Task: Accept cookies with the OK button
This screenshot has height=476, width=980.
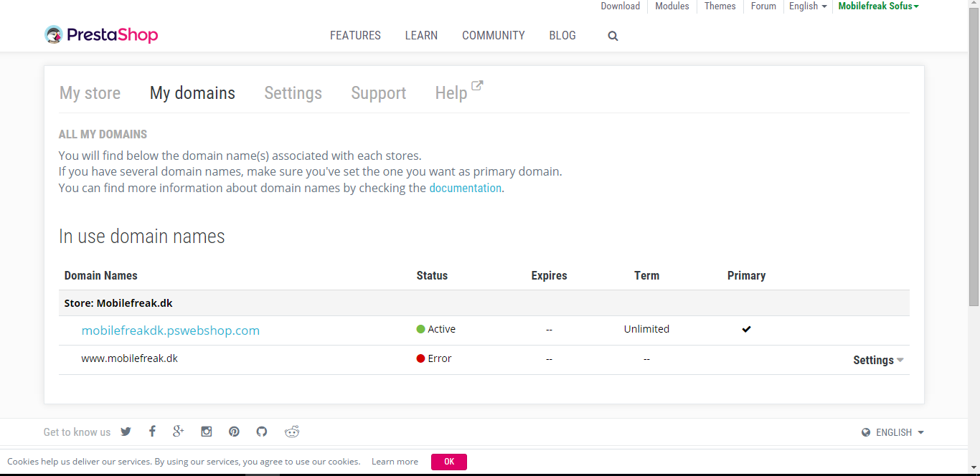Action: point(449,462)
